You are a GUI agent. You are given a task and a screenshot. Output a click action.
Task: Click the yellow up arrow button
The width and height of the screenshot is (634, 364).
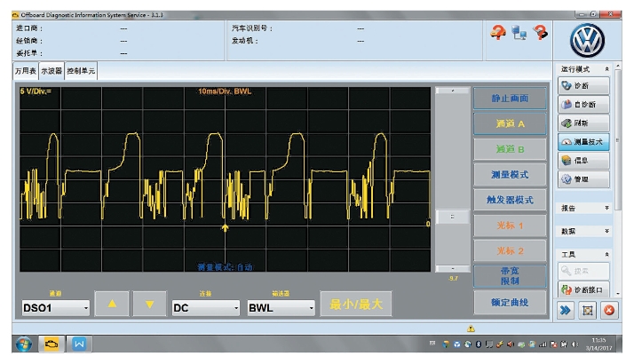coord(112,305)
